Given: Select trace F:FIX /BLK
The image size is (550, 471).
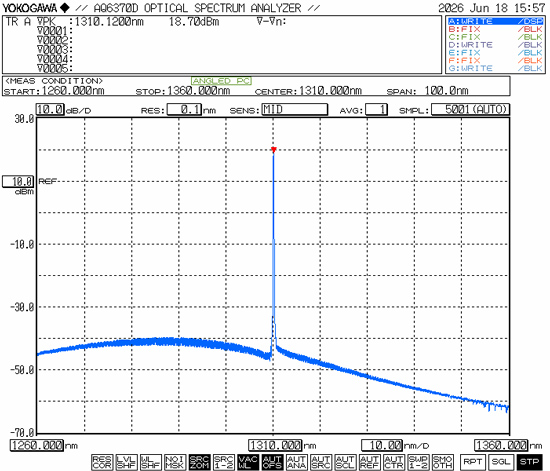Looking at the screenshot, I should point(496,60).
